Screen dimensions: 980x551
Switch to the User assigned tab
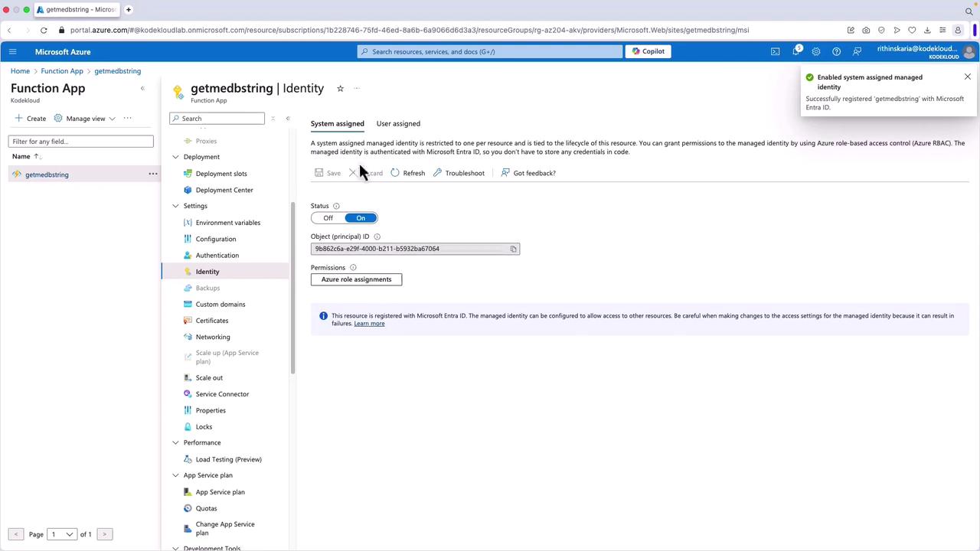click(398, 123)
